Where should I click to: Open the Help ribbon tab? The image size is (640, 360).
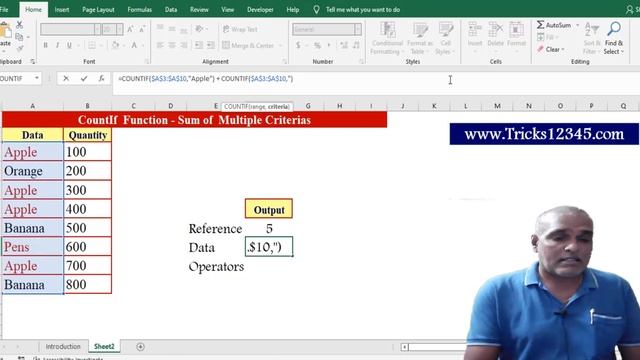(x=293, y=9)
